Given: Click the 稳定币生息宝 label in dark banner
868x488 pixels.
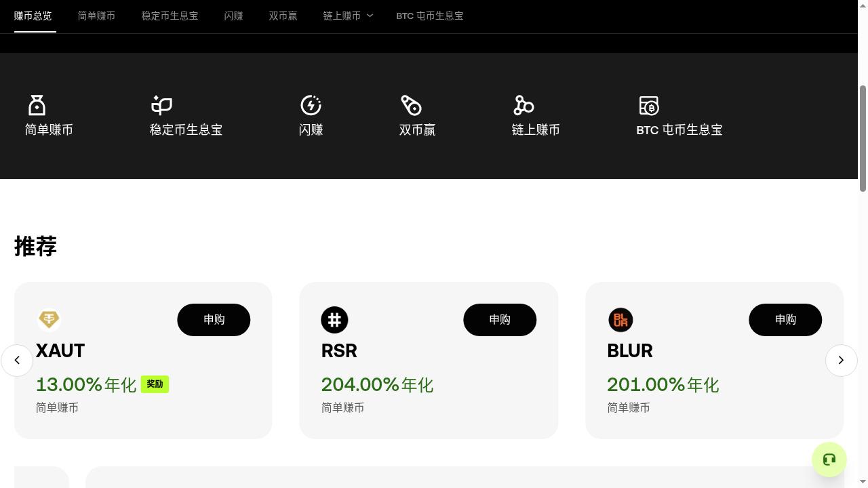Looking at the screenshot, I should pos(186,129).
